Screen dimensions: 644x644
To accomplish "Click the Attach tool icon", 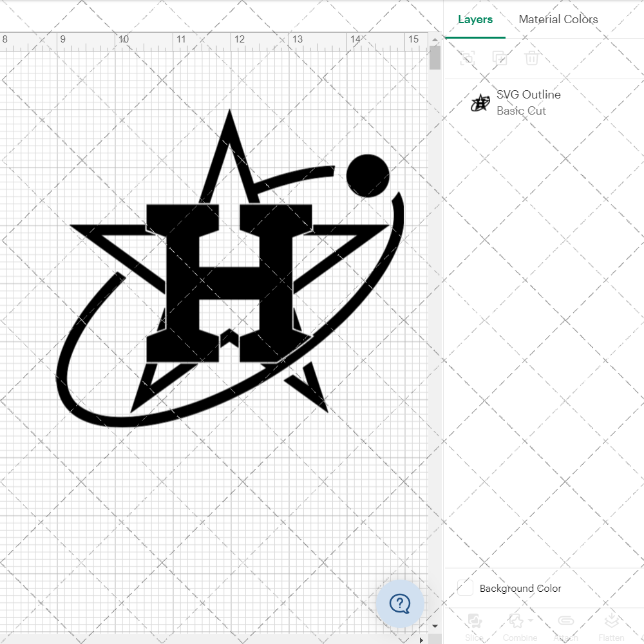I will point(565,620).
